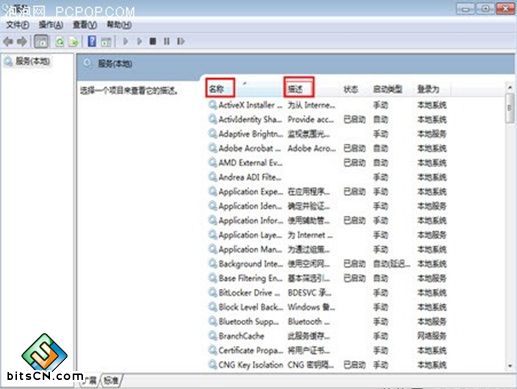
Task: Open the 查看(V) menu
Action: coord(85,25)
